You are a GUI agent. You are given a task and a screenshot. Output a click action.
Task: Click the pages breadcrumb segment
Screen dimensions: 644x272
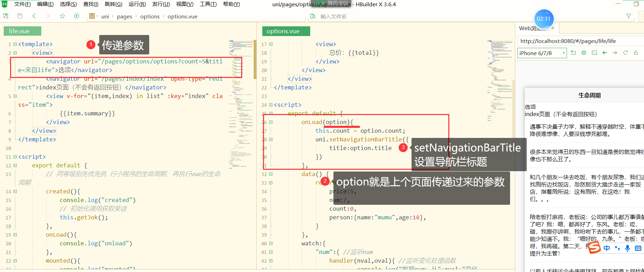[125, 16]
